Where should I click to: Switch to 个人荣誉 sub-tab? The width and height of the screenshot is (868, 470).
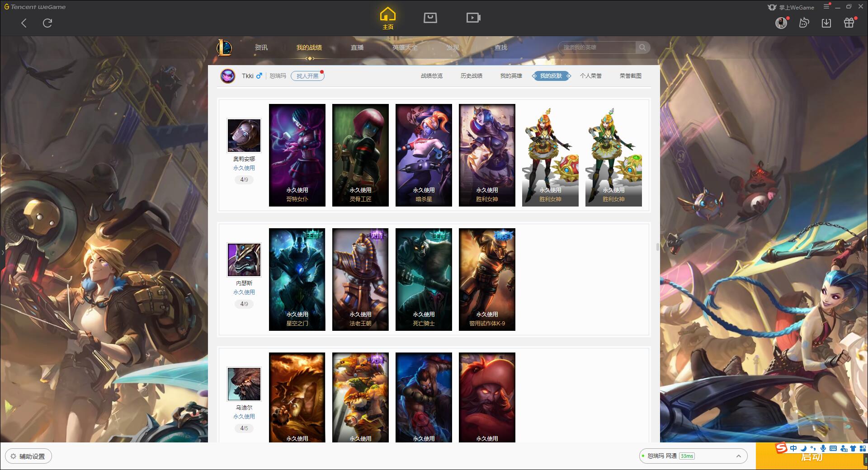(x=591, y=76)
